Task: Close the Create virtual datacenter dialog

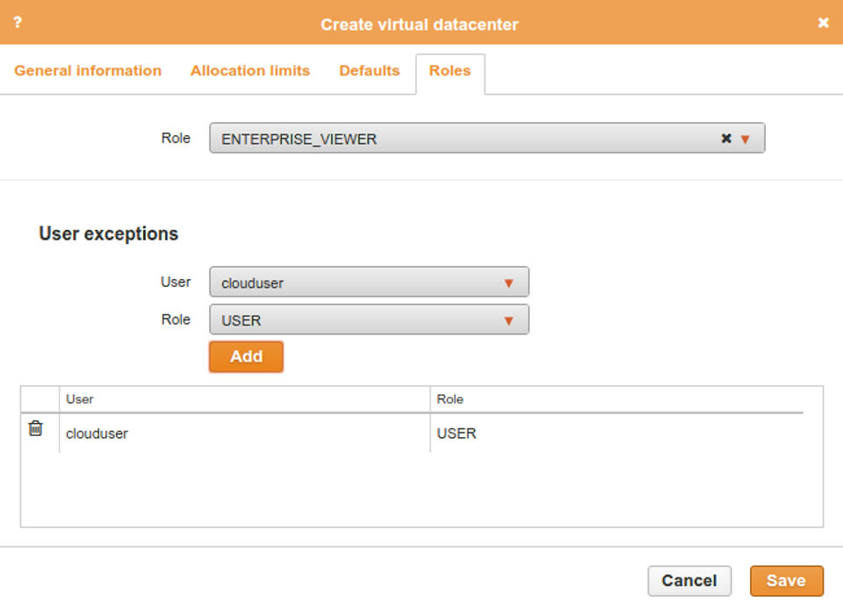Action: (x=823, y=23)
